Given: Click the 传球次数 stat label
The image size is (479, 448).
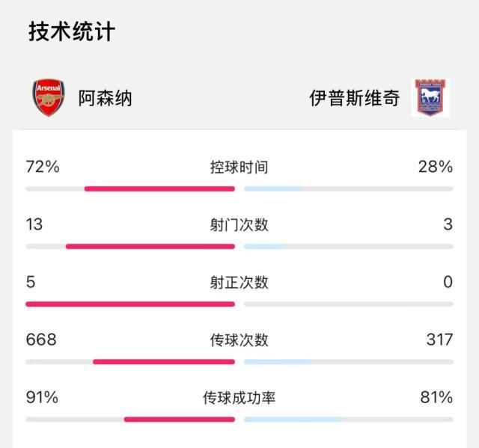Looking at the screenshot, I should click(239, 340).
